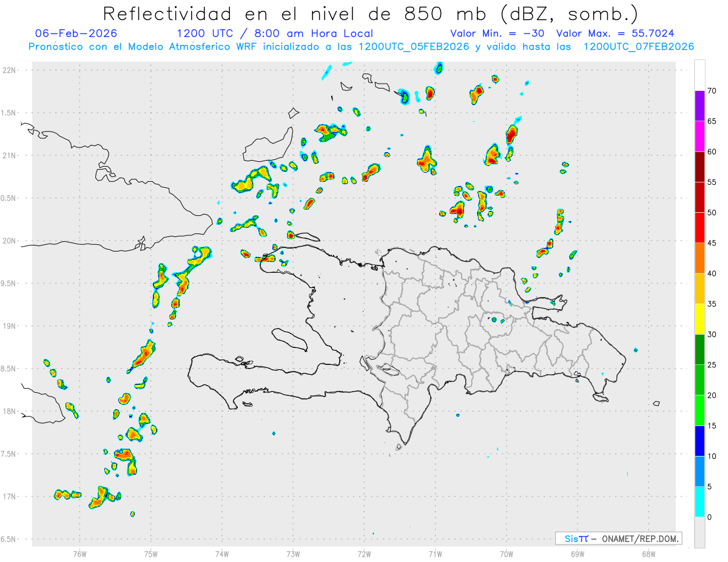
Task: Click the '68W' longitude axis label
Action: pyautogui.click(x=649, y=554)
